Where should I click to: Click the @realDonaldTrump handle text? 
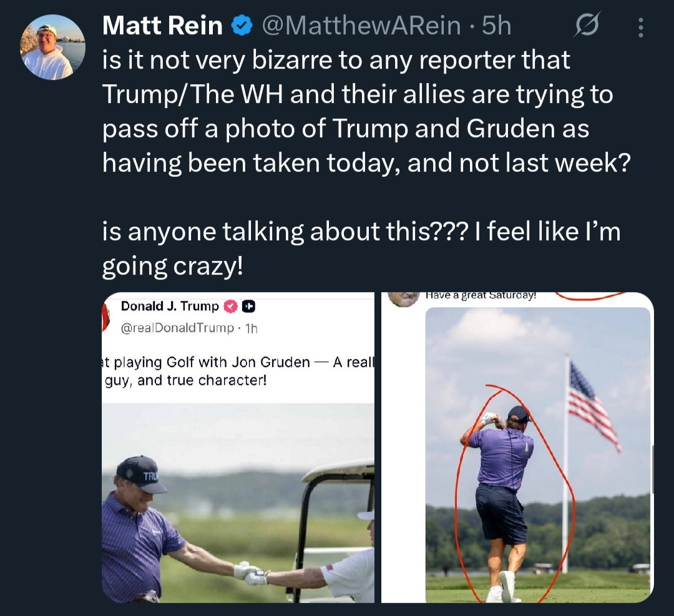click(177, 328)
